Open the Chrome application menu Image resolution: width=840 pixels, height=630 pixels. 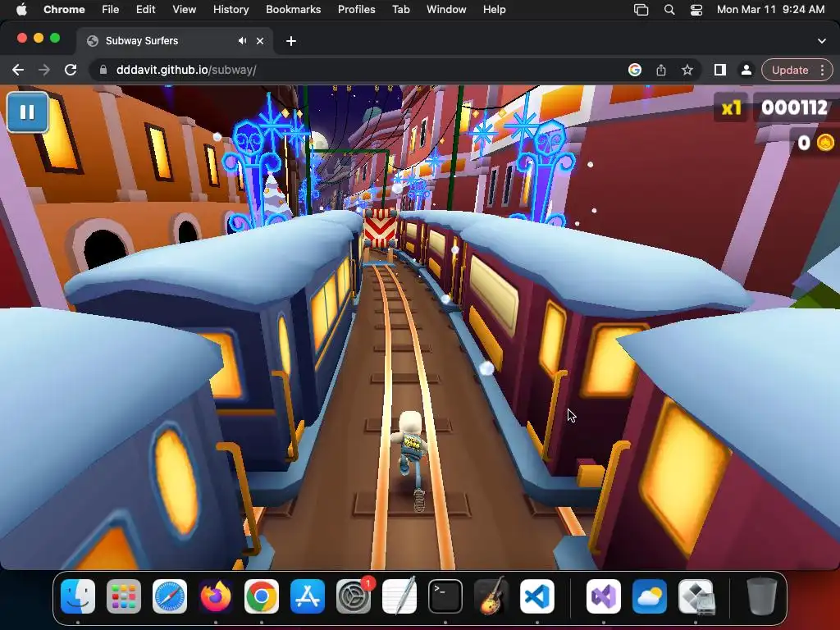pyautogui.click(x=64, y=9)
